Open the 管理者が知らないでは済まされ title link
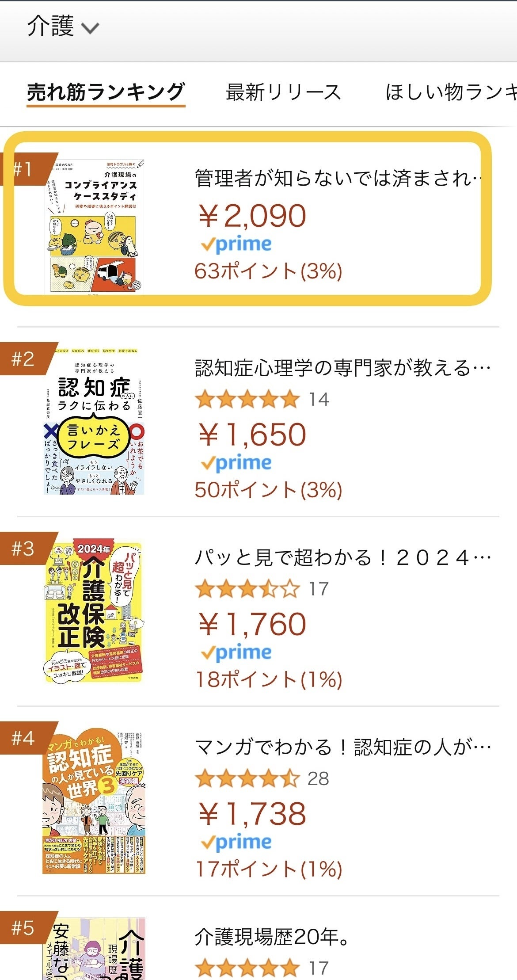This screenshot has width=517, height=980. point(338,178)
